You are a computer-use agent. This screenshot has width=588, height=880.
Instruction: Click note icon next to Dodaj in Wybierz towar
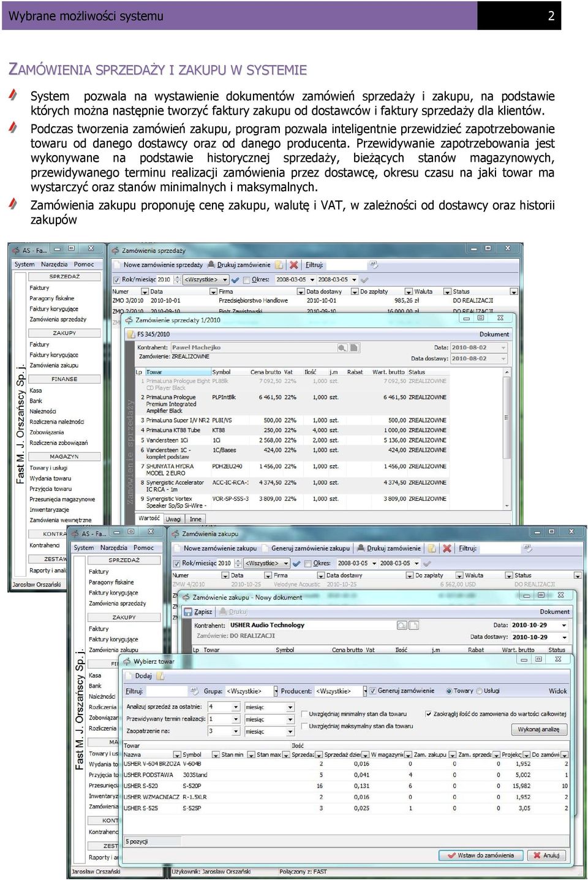pos(160,676)
